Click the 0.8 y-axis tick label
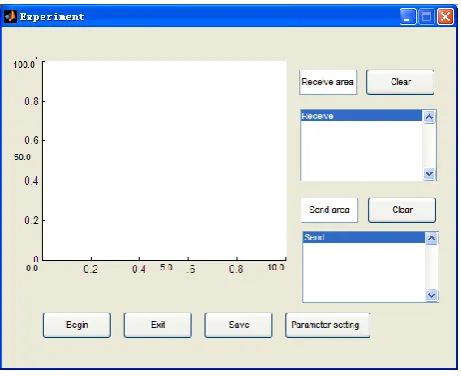This screenshot has height=376, width=461. pos(31,101)
